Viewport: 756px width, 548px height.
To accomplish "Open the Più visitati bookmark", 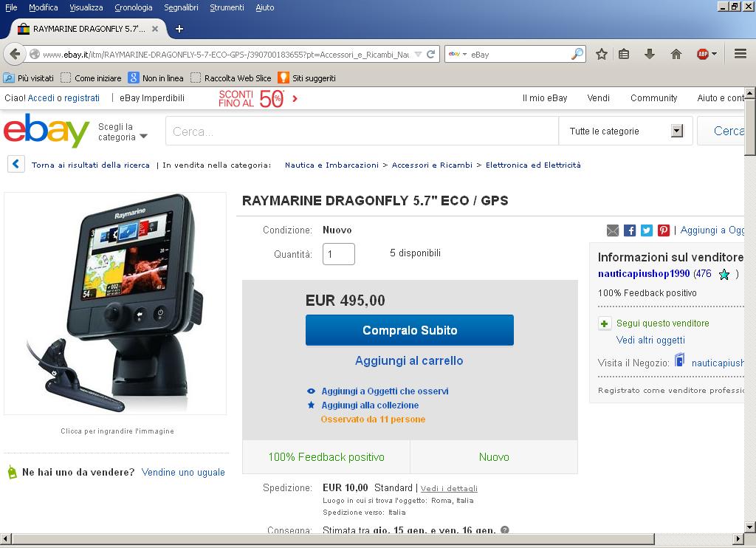I will click(x=29, y=78).
